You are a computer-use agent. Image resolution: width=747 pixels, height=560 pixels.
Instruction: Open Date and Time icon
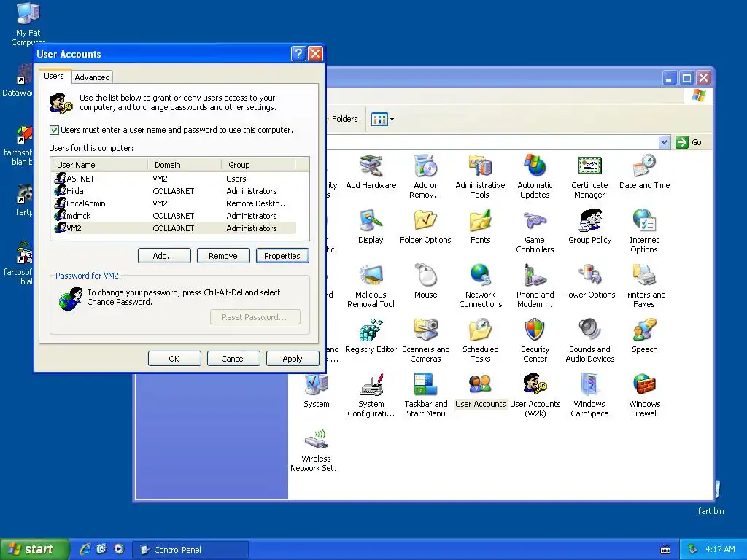tap(645, 171)
